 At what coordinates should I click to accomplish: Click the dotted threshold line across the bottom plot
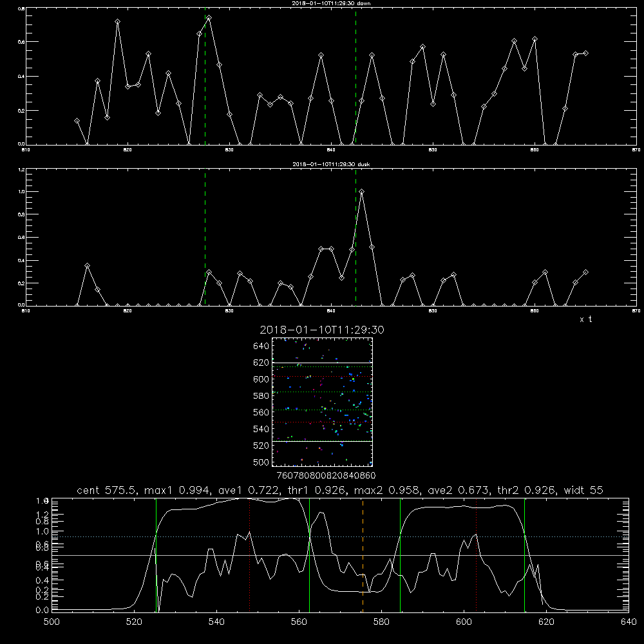point(340,537)
